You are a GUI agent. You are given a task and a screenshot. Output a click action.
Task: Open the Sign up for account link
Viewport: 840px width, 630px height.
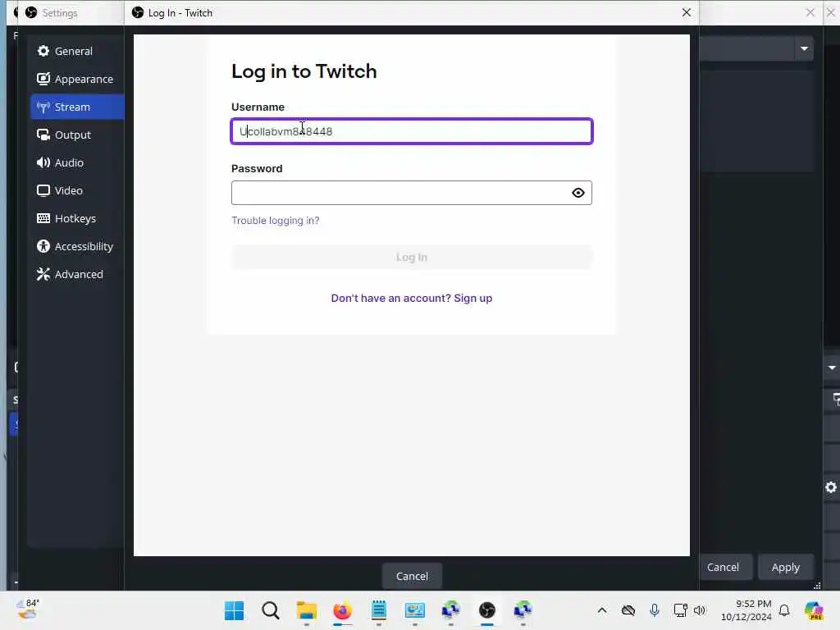pos(412,298)
